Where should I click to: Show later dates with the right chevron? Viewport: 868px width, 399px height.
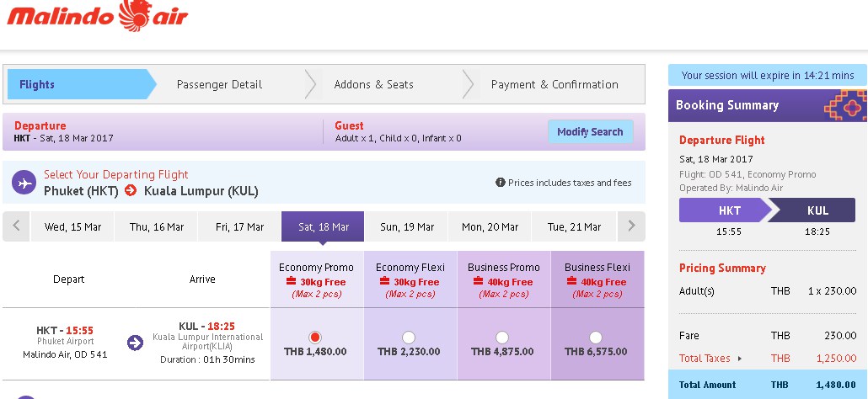[632, 226]
